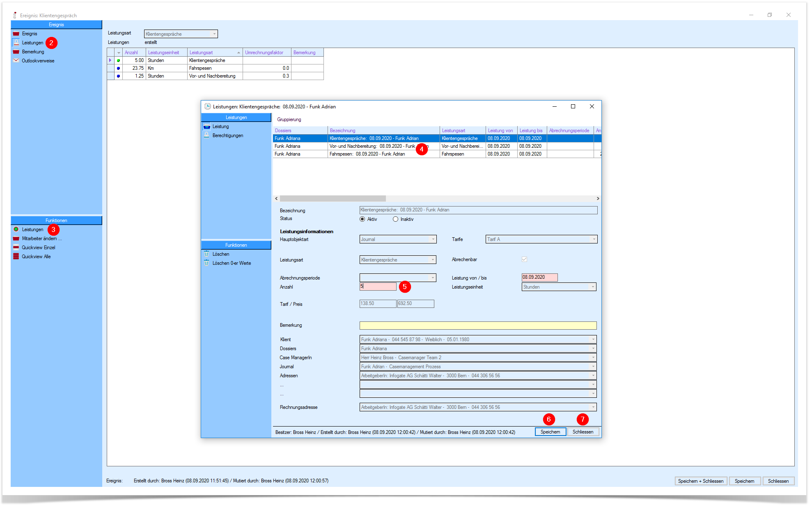Click the green Leistungen icon under Funktionen
This screenshot has width=812, height=507.
coord(16,229)
